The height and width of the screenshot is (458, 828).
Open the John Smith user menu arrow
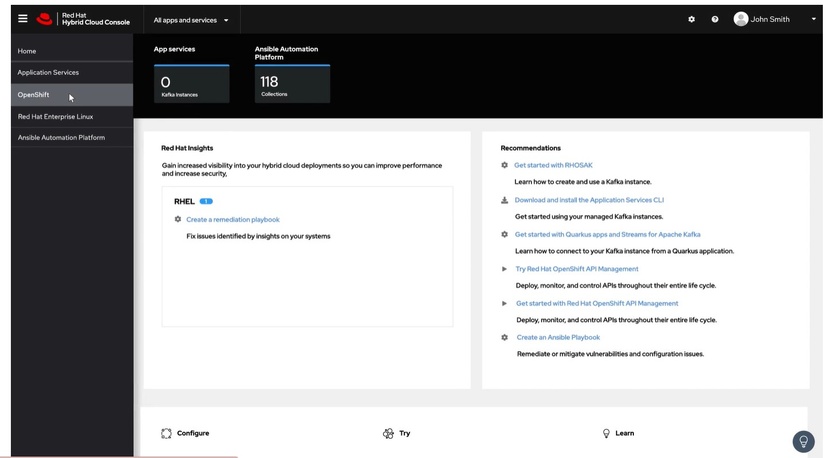tap(813, 20)
